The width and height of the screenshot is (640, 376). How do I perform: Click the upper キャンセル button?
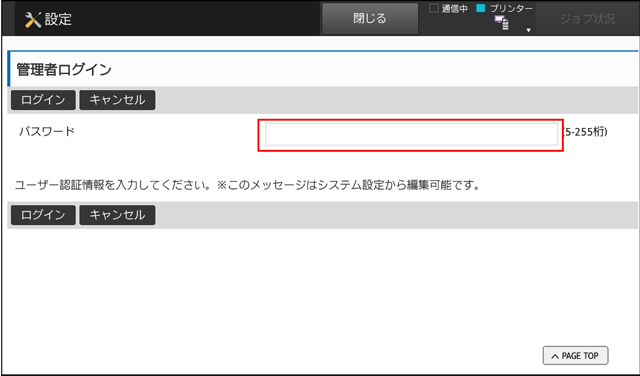pos(117,100)
